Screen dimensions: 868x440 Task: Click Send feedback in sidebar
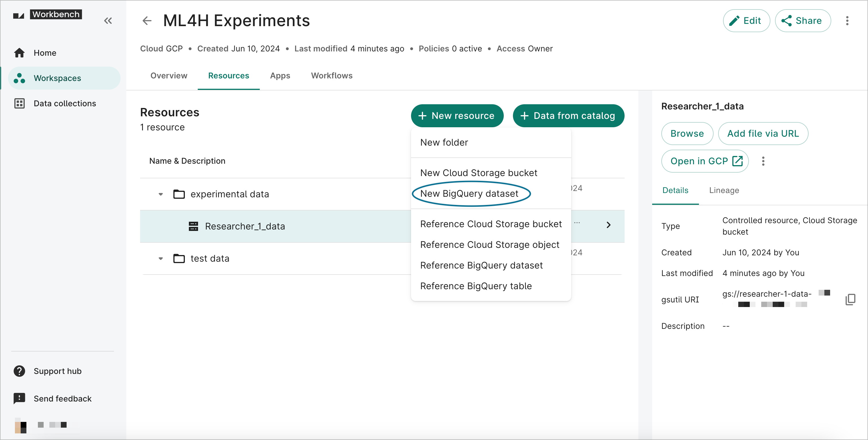52,399
